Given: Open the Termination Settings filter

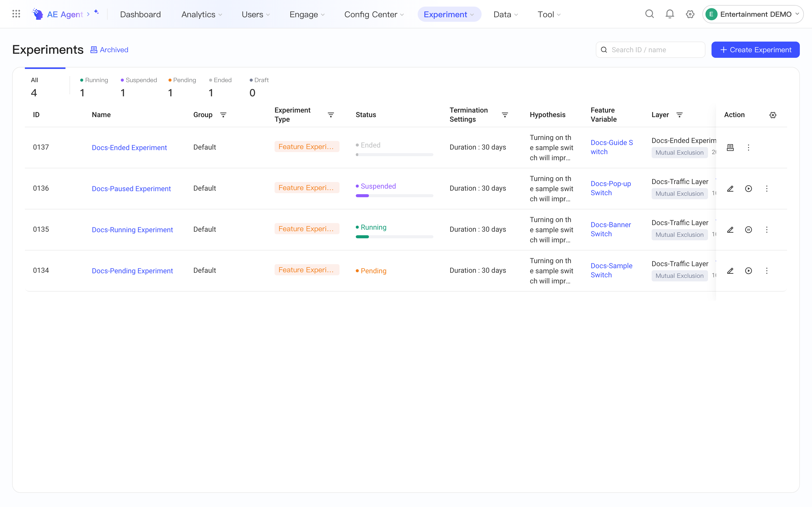Looking at the screenshot, I should click(505, 115).
